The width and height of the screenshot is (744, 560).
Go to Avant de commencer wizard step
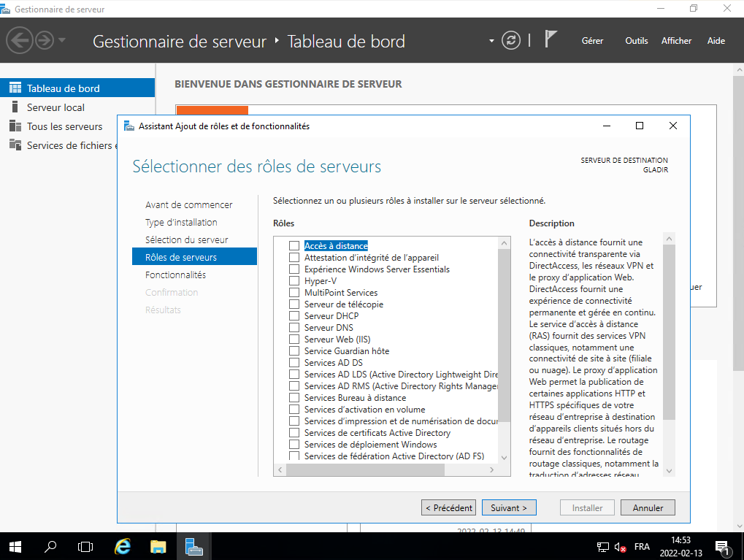pos(189,204)
